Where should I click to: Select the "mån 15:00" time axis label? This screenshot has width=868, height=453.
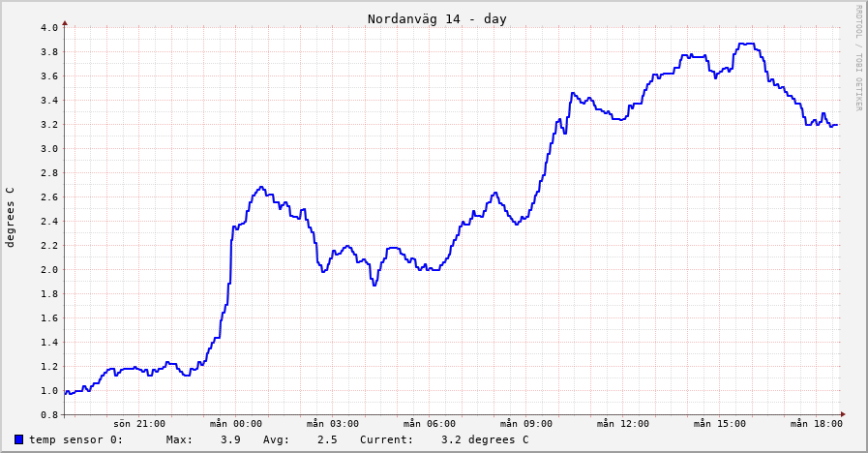(x=720, y=423)
